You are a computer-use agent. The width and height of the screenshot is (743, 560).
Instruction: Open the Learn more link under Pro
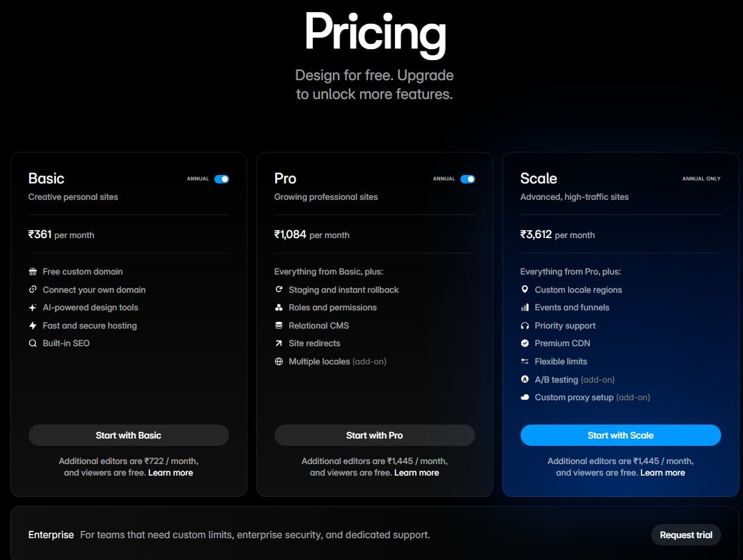(x=417, y=473)
